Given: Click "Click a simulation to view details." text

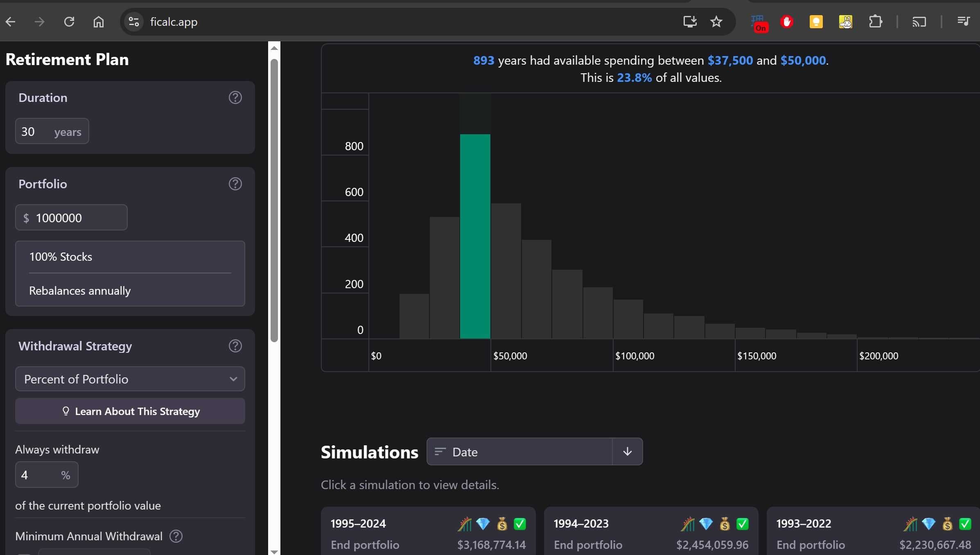Looking at the screenshot, I should 410,485.
